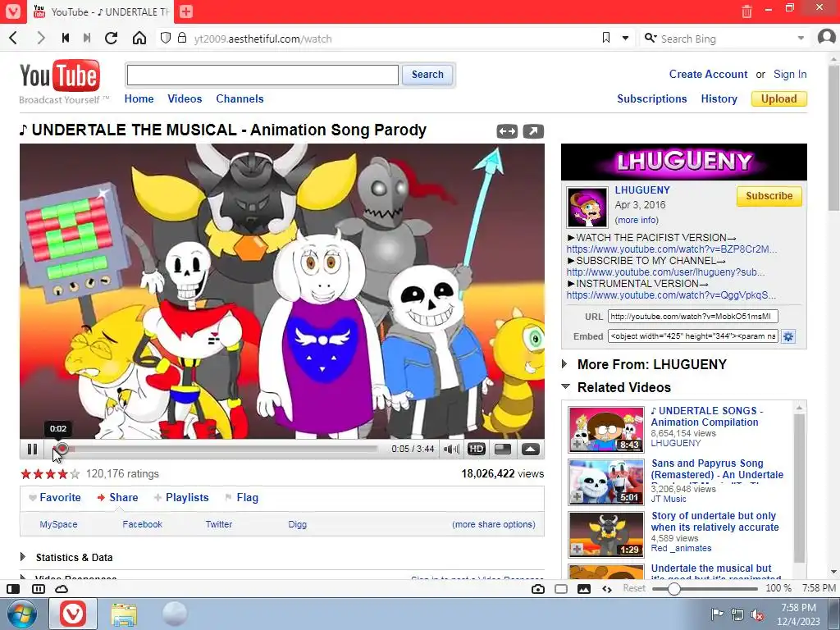Open the bookmark dropdown arrow

tap(625, 38)
